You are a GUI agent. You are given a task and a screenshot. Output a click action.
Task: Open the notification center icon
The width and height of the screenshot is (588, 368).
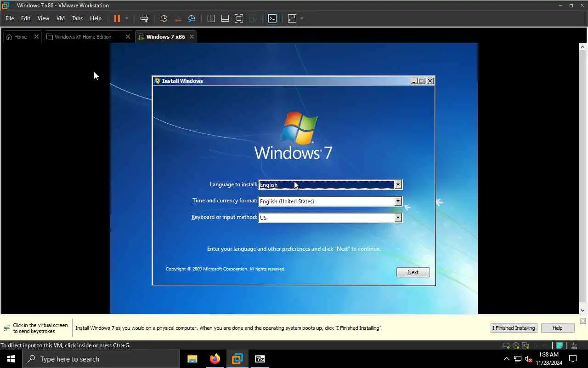[x=573, y=359]
